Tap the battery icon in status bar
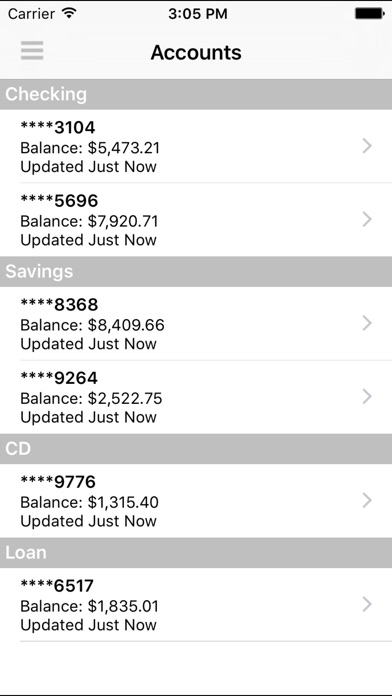Viewport: 392px width, 696px height. (369, 13)
